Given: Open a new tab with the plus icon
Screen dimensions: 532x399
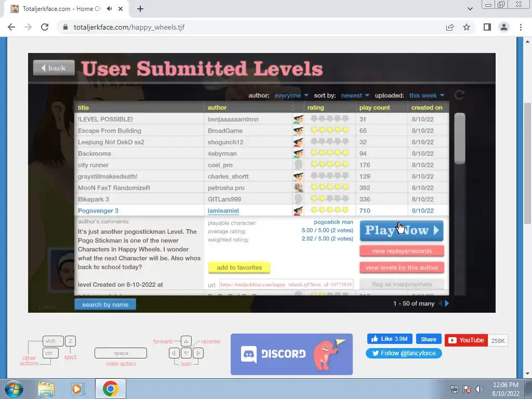Looking at the screenshot, I should coord(140,9).
